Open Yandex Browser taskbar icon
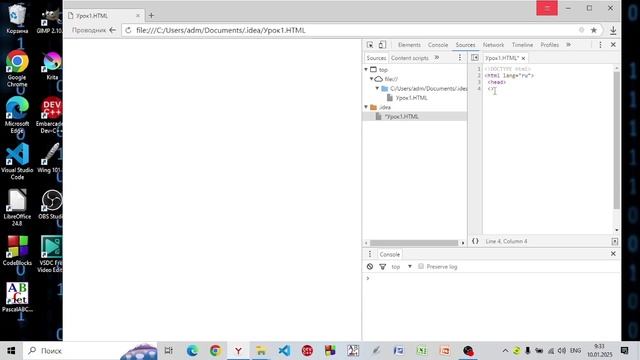 [x=238, y=351]
